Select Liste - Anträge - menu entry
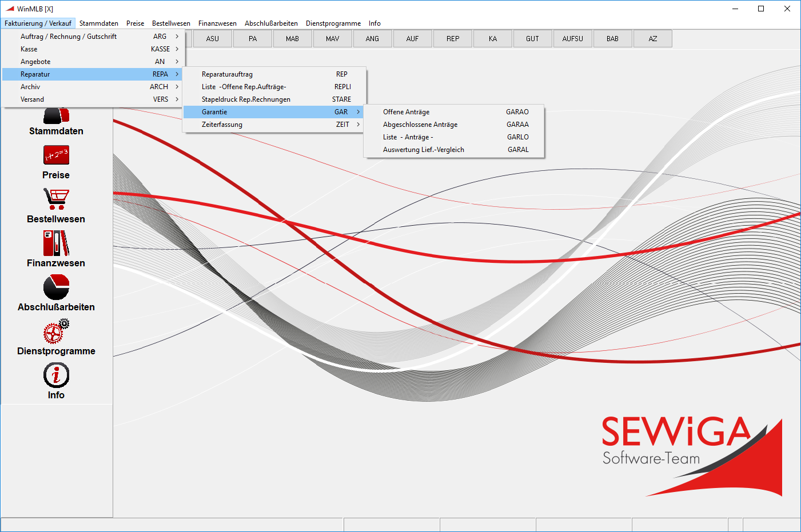The image size is (801, 532). [455, 137]
